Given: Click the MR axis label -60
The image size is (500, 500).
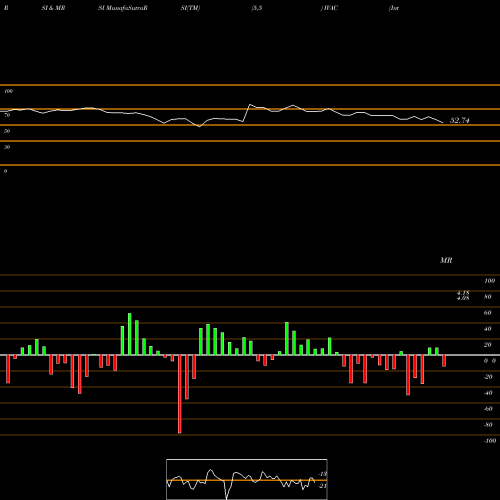Looking at the screenshot, I should tap(488, 409).
